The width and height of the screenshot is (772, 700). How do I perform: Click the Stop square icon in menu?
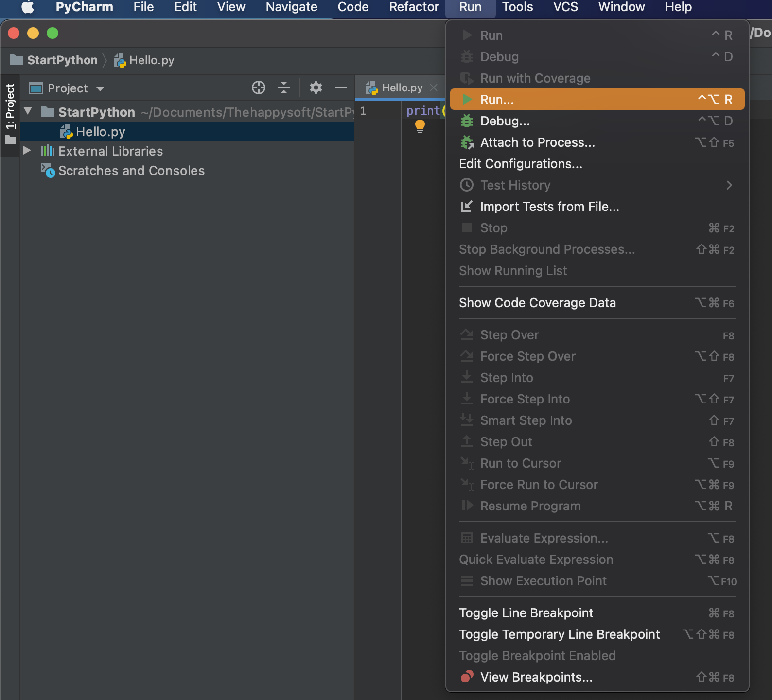pyautogui.click(x=467, y=227)
